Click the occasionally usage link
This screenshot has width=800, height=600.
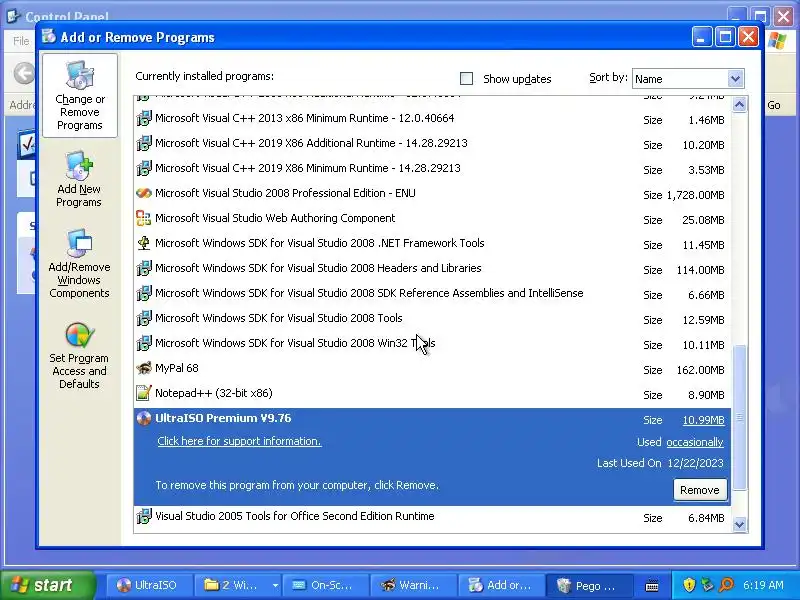click(x=695, y=442)
